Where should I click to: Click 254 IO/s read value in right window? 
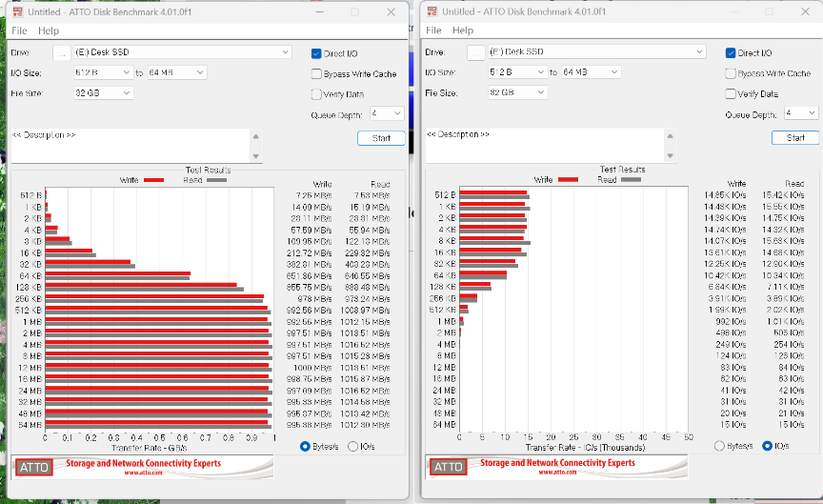[x=789, y=345]
